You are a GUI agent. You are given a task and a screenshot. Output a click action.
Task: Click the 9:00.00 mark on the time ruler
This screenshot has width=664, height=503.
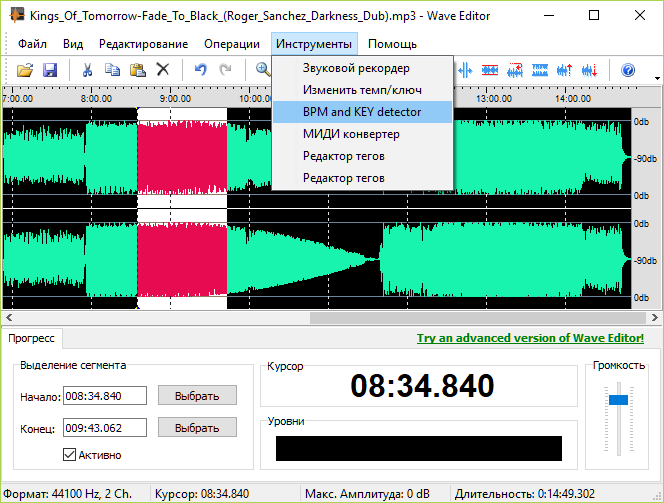point(175,99)
